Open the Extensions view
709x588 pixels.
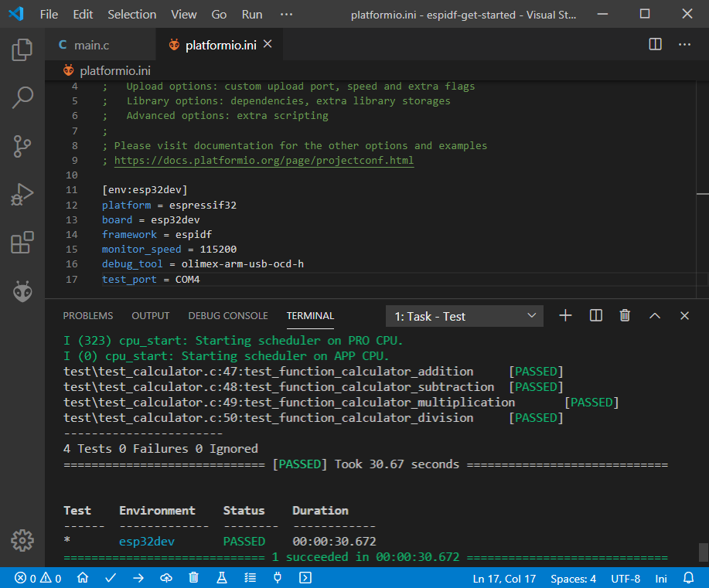click(x=22, y=243)
